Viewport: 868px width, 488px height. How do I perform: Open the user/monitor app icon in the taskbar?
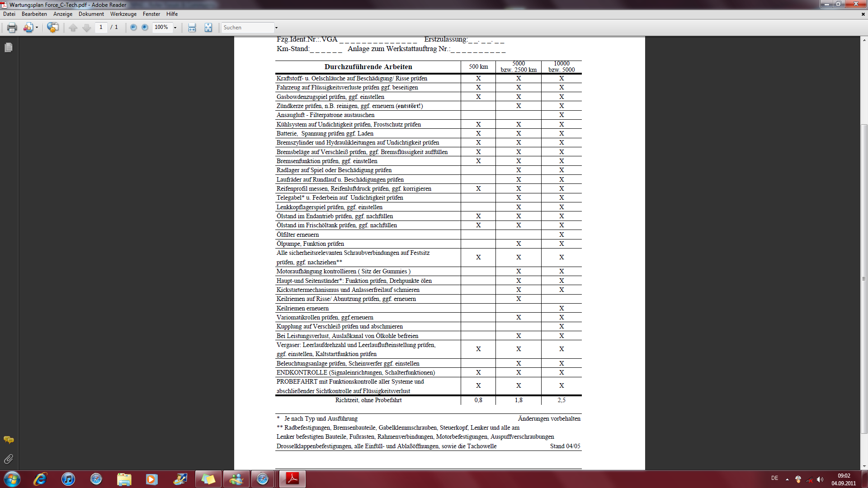tap(180, 479)
